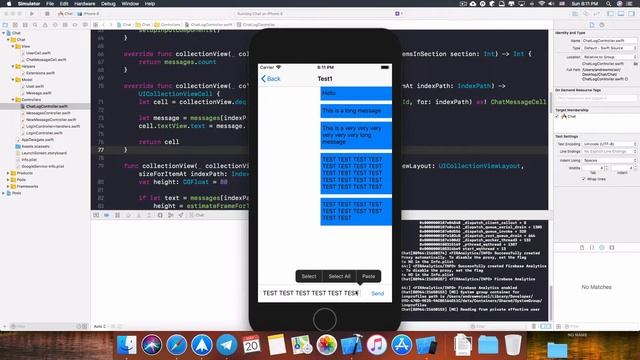Open the Help menu
This screenshot has height=360, width=640.
(x=150, y=4)
